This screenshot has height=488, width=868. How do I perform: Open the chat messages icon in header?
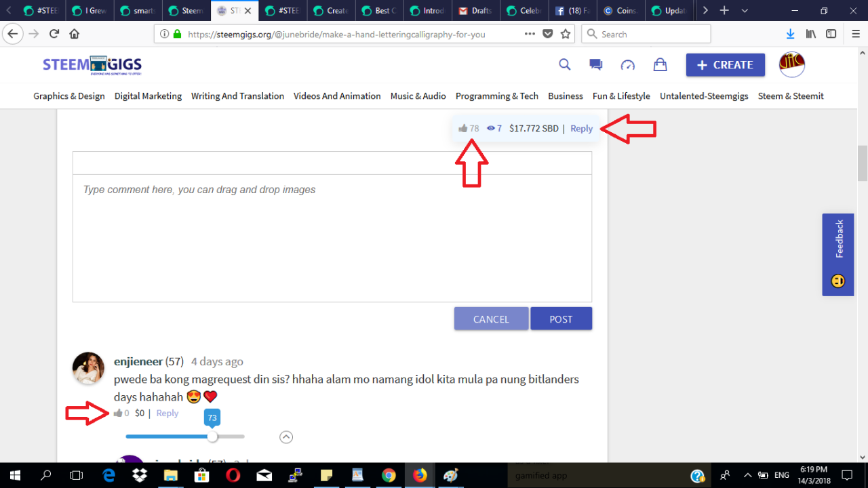596,64
